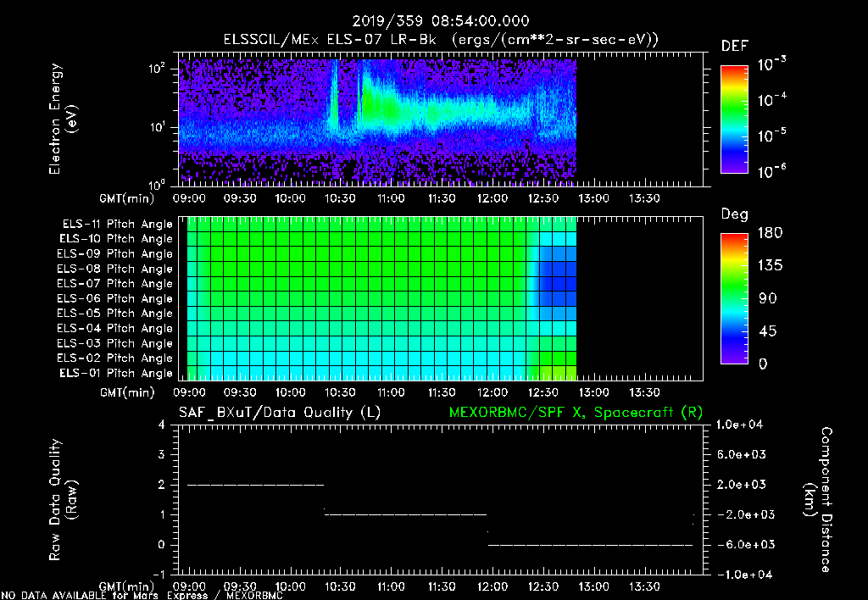
Task: Click the DEF color bar legend
Action: pyautogui.click(x=735, y=119)
